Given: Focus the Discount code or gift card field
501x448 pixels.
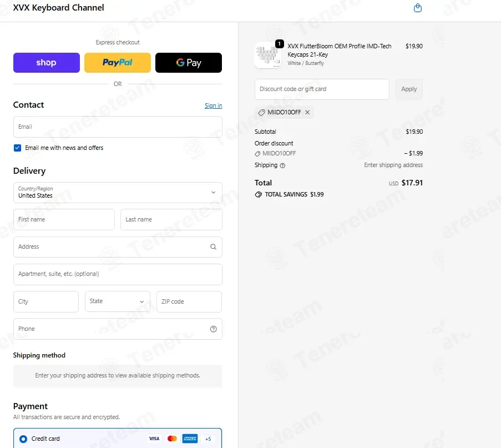Looking at the screenshot, I should coord(322,89).
